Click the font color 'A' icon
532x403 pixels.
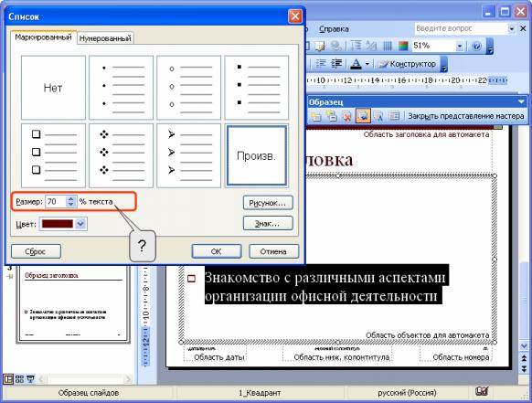point(356,64)
